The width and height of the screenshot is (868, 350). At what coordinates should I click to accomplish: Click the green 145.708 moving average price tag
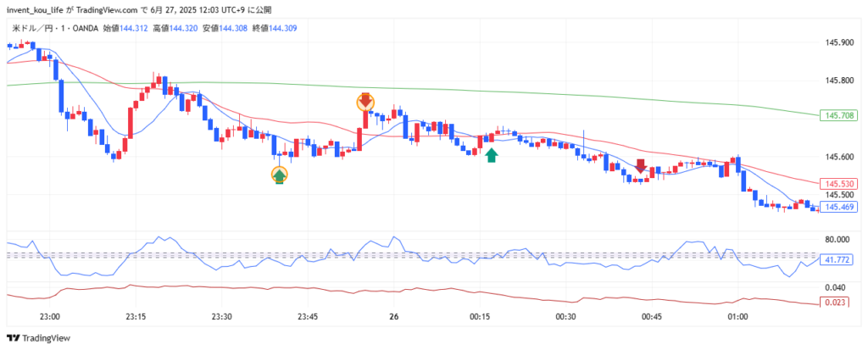837,116
